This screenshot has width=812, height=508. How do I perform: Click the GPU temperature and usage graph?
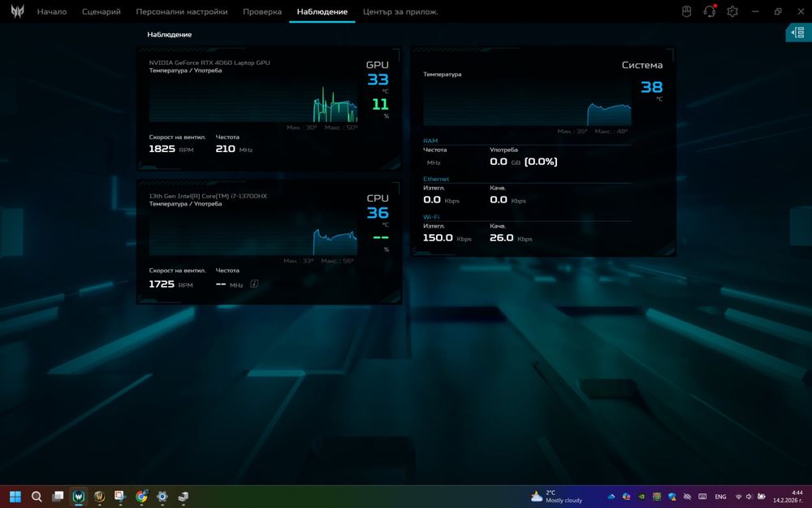pos(253,101)
